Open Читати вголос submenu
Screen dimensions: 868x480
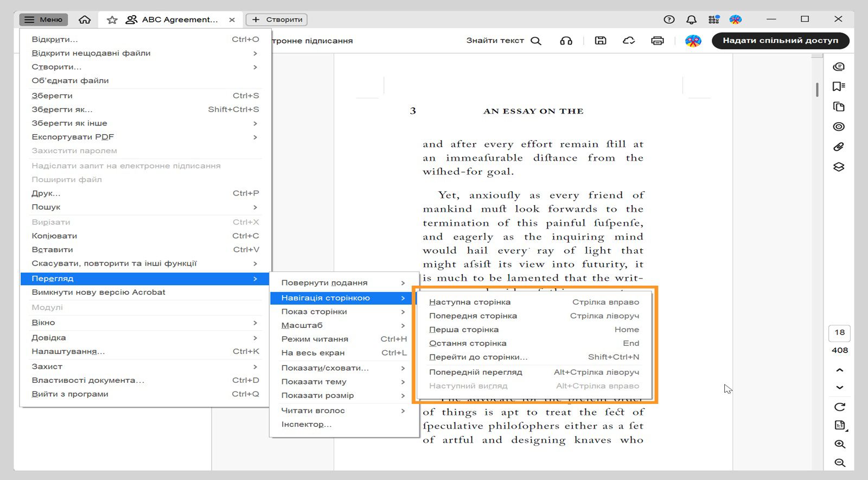point(344,410)
